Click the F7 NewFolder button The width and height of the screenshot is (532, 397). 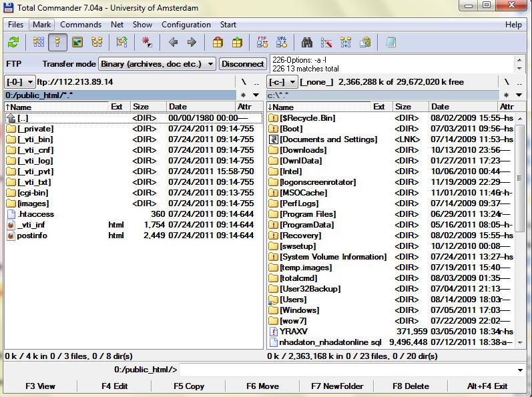click(337, 386)
